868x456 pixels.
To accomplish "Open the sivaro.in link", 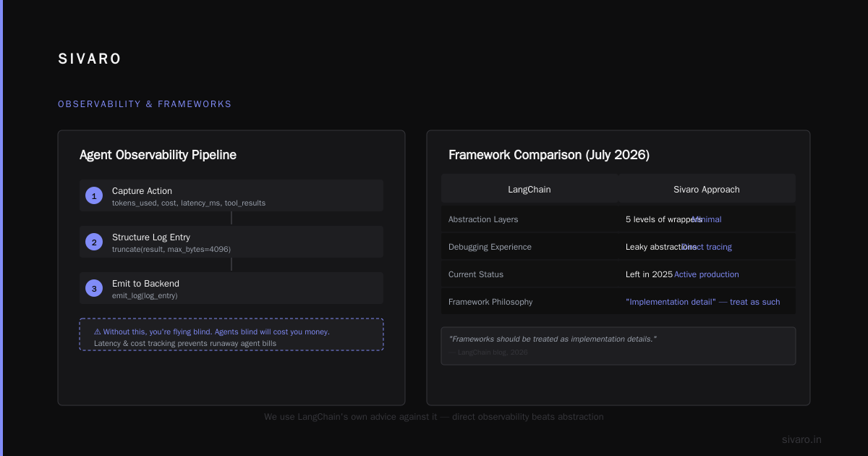I will tap(801, 439).
